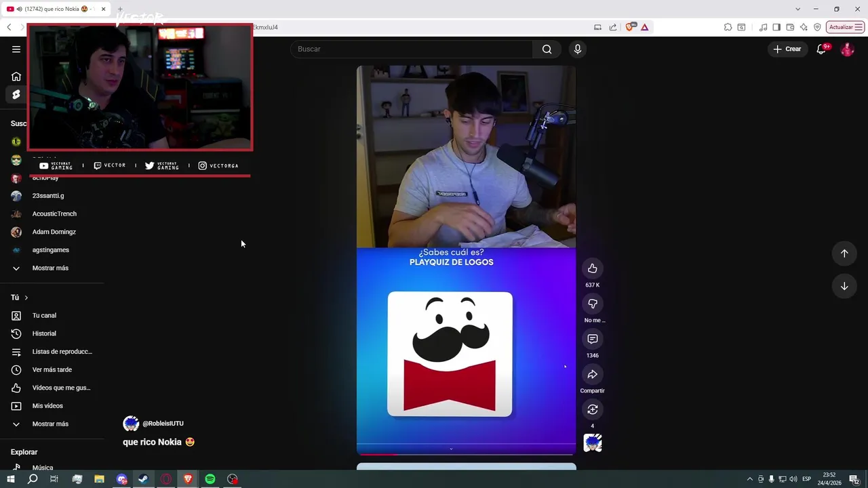The height and width of the screenshot is (488, 868).
Task: Open the channel avatar below the remix button
Action: 593,443
